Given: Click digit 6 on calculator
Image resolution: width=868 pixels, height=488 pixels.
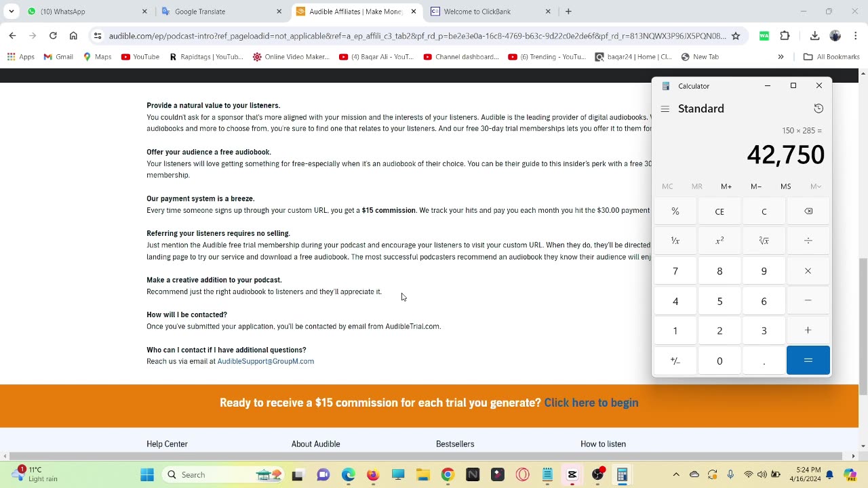Looking at the screenshot, I should point(764,301).
